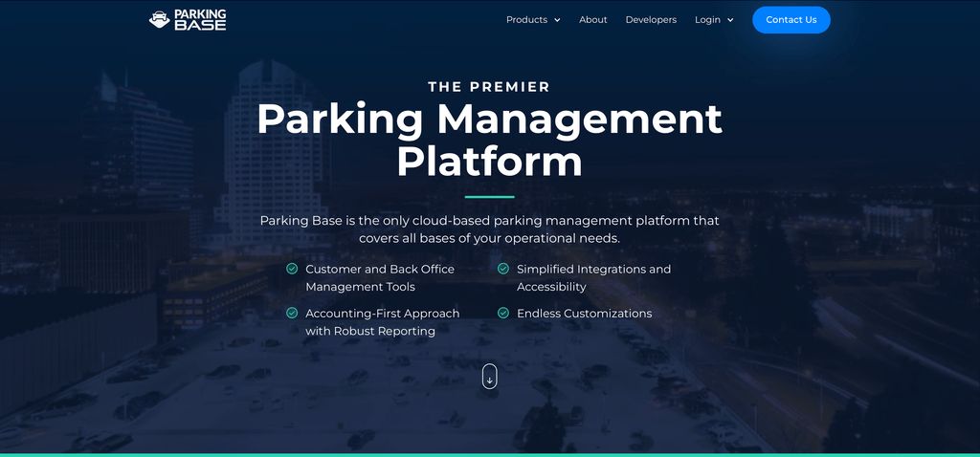980x457 pixels.
Task: Open the Developers page
Action: pyautogui.click(x=651, y=20)
